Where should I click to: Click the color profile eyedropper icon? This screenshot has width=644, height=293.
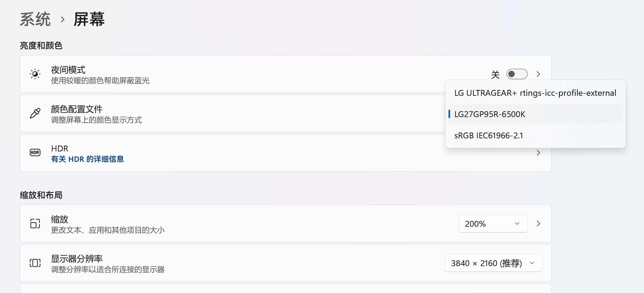(35, 113)
